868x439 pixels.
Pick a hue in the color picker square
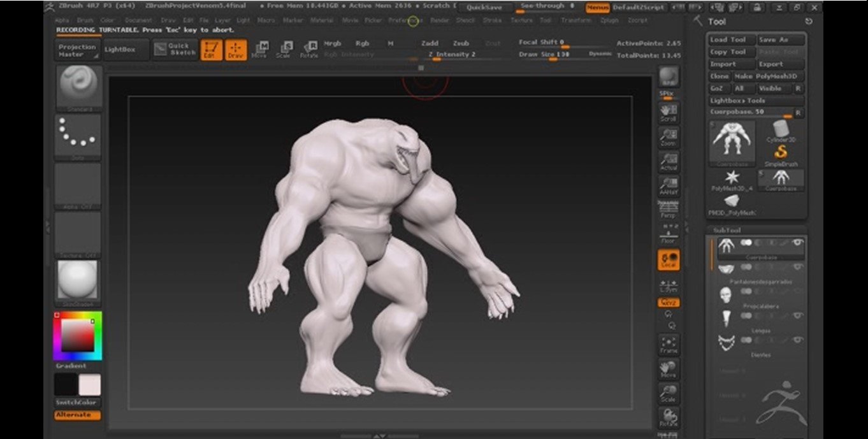pos(78,336)
